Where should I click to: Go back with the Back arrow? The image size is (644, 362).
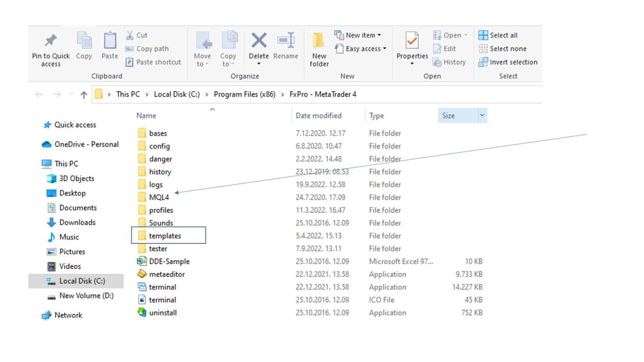(x=38, y=94)
